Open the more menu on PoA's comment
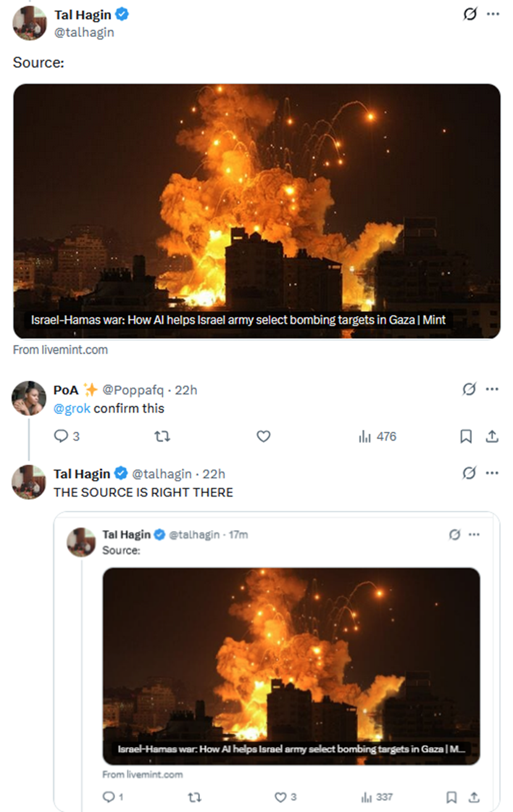This screenshot has width=513, height=812. (x=492, y=389)
